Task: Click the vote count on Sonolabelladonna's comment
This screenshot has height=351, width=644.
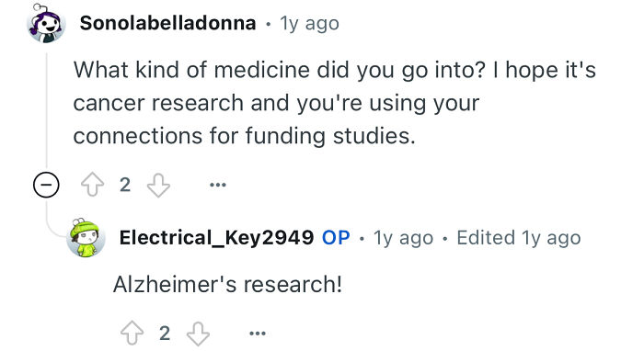Action: tap(125, 185)
